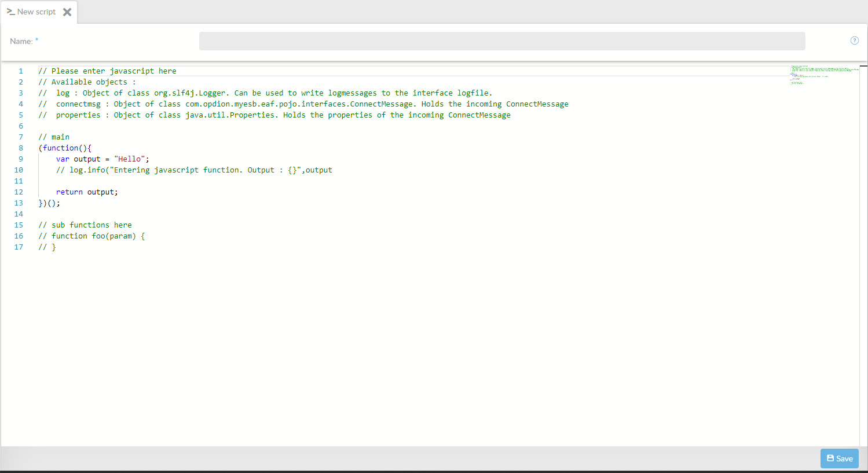The height and width of the screenshot is (473, 868).
Task: Click the floppy disk Save icon
Action: point(830,458)
